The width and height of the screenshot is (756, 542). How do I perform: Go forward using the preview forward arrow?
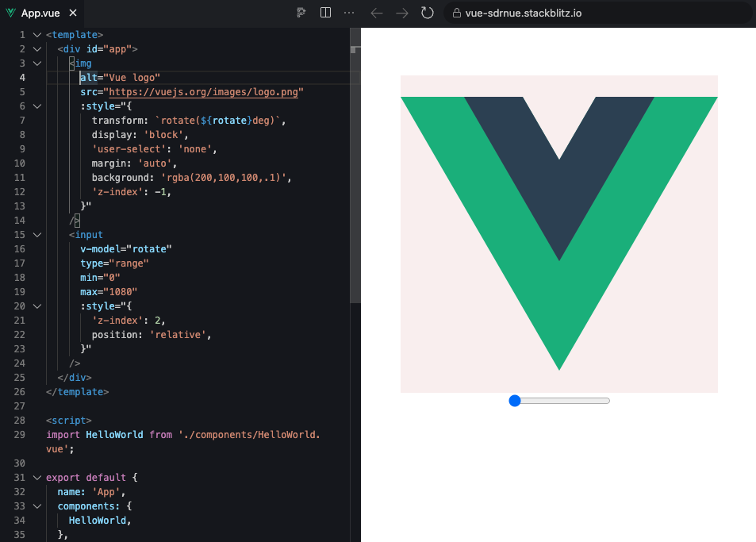click(x=401, y=13)
